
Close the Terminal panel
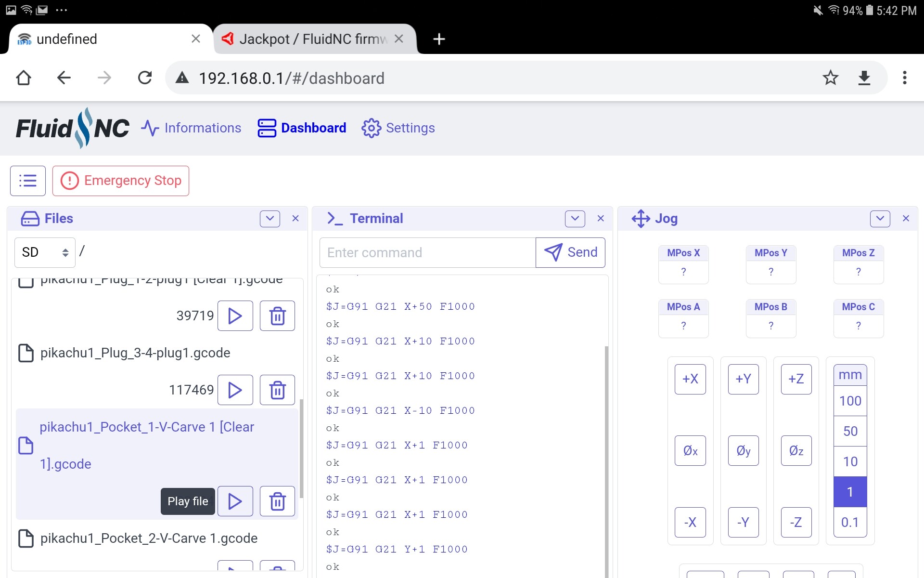pos(601,219)
